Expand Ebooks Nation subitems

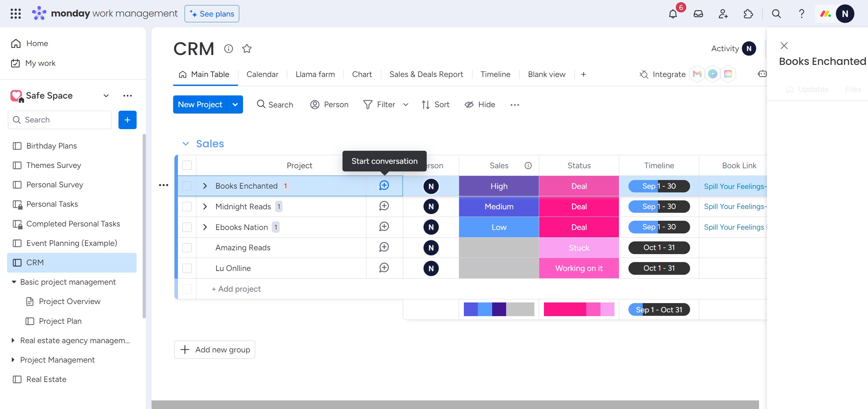click(205, 227)
